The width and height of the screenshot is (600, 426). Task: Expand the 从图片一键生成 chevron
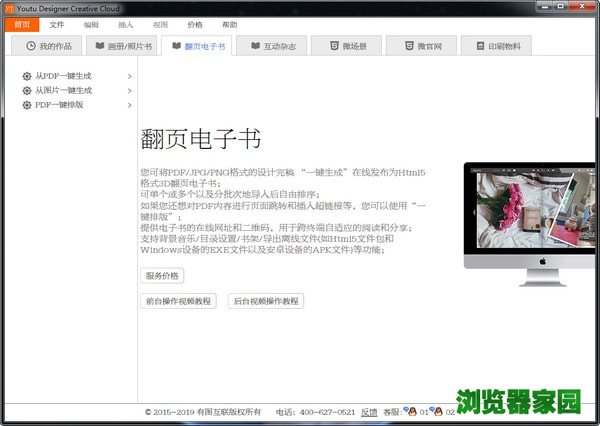pos(129,90)
